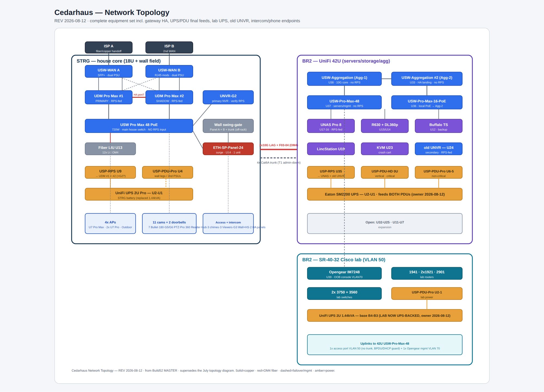Click the 4x Cat6A trunk link label
This screenshot has height=392, width=544.
pos(279,163)
